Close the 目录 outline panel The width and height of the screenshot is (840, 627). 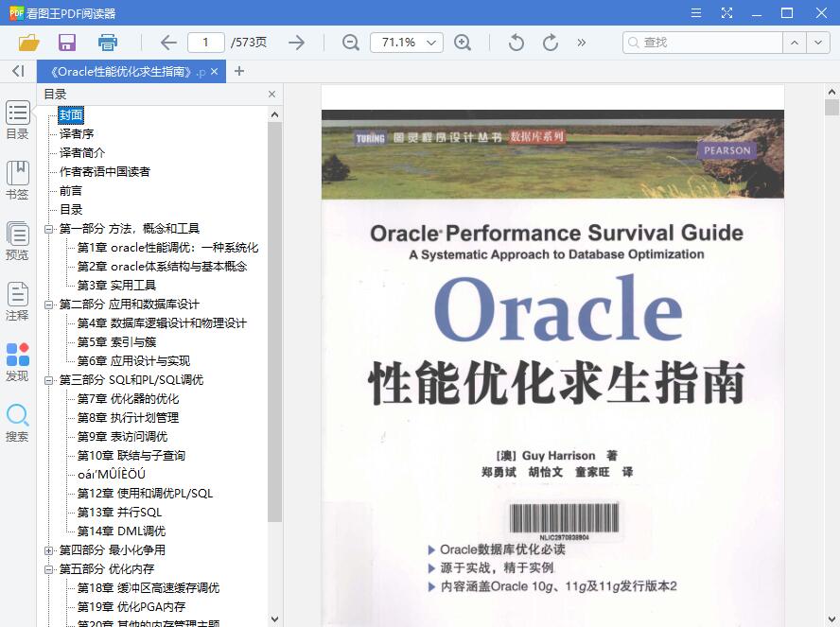272,95
